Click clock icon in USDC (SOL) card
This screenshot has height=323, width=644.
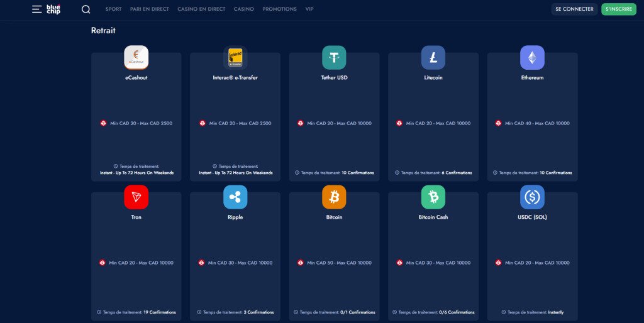click(504, 312)
